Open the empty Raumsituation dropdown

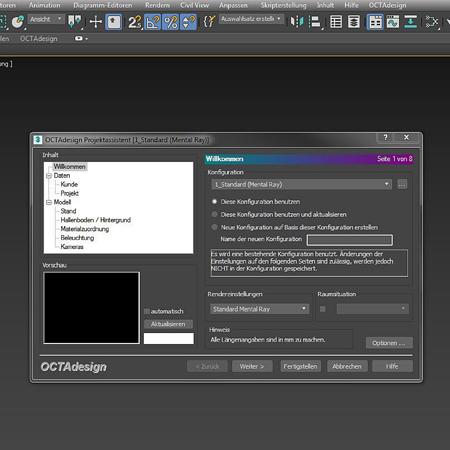click(x=372, y=309)
